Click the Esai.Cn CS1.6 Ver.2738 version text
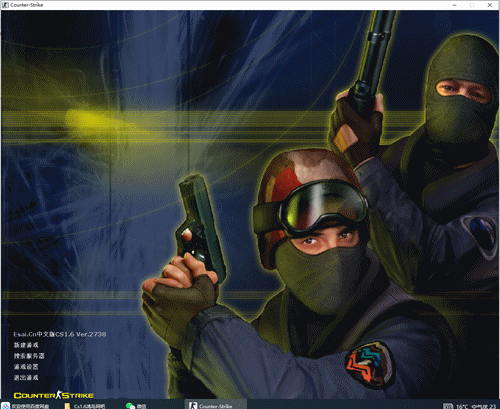 pyautogui.click(x=60, y=334)
